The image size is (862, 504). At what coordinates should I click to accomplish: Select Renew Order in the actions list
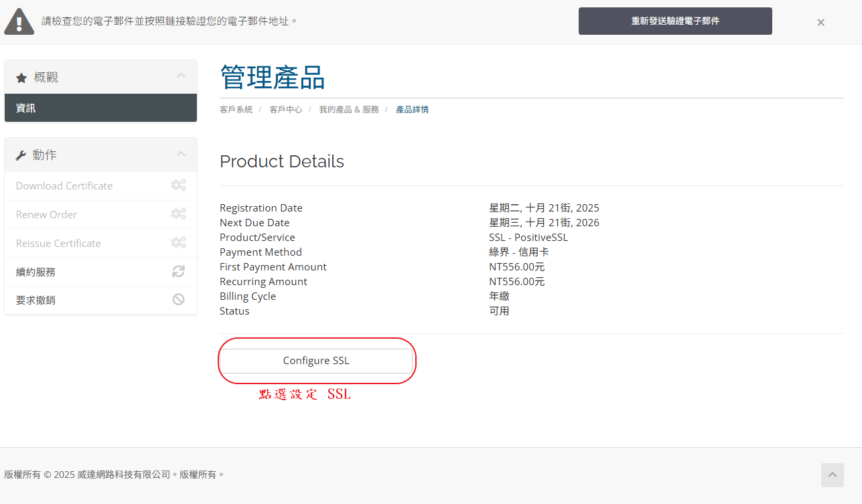click(x=46, y=215)
